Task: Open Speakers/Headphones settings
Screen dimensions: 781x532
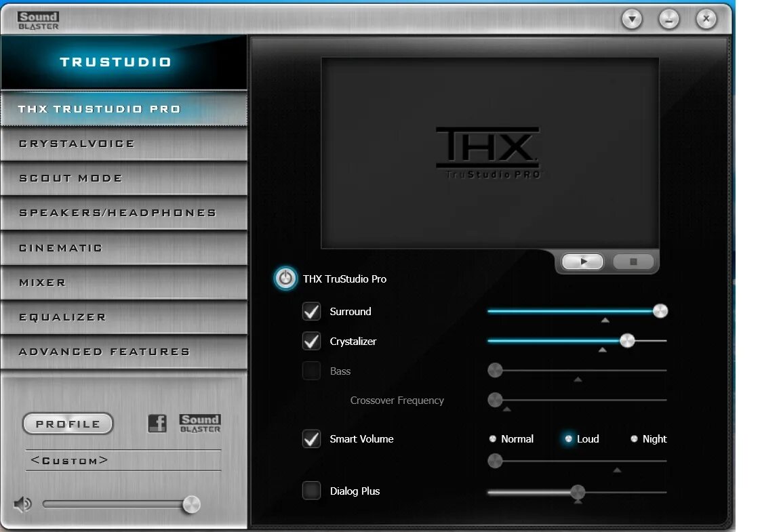Action: [x=124, y=213]
